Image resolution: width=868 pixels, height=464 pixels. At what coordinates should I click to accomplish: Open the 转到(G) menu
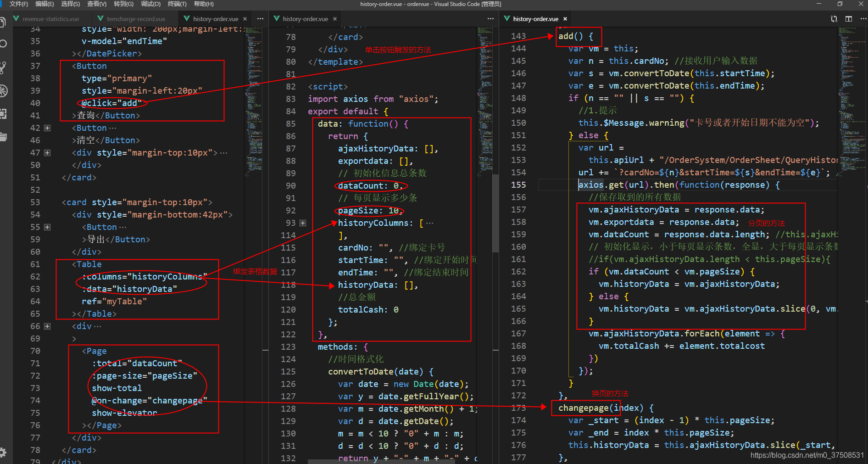(x=123, y=4)
